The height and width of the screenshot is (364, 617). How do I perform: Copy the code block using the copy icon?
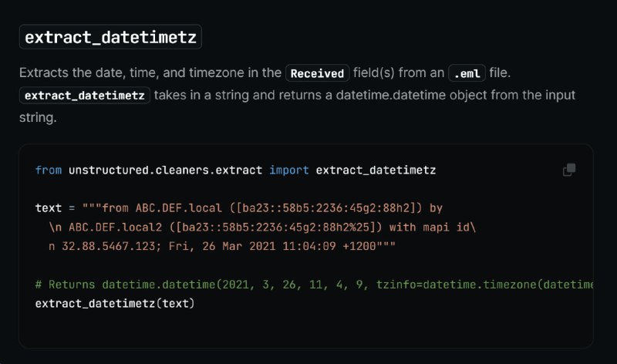[x=569, y=170]
